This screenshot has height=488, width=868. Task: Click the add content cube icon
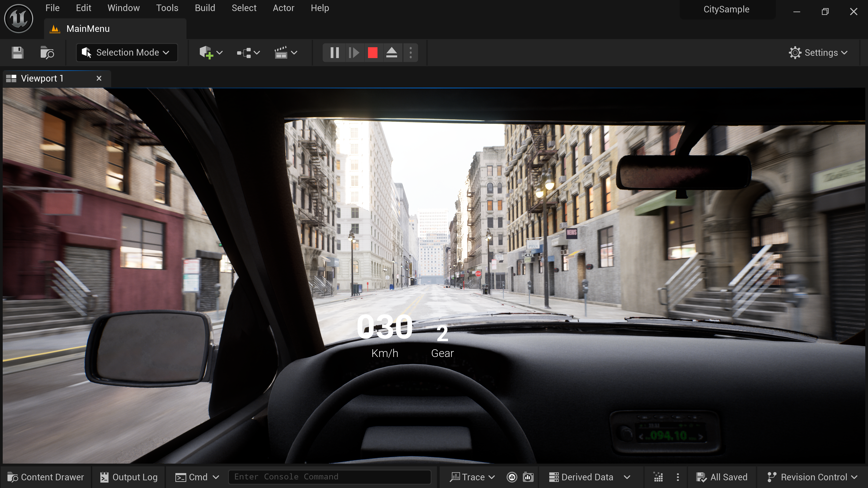(x=206, y=53)
